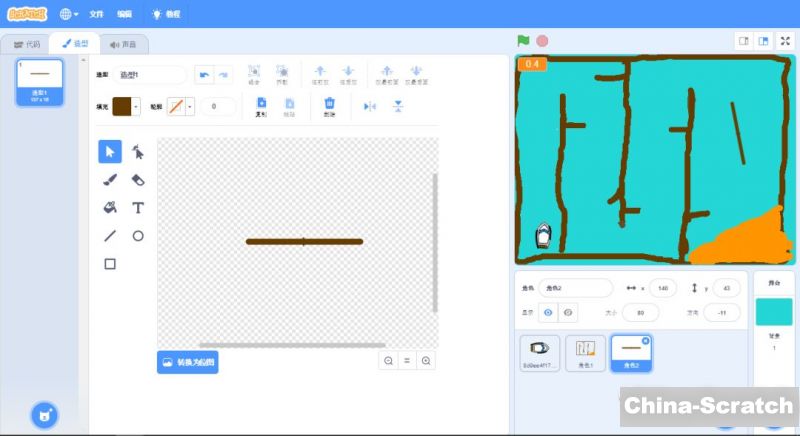Open the fill color dropdown

coord(136,106)
